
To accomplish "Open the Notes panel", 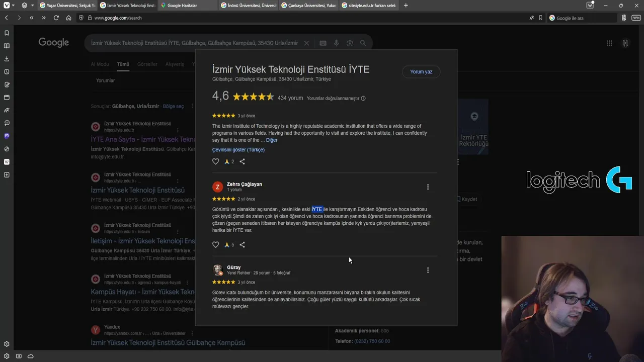I will (7, 84).
